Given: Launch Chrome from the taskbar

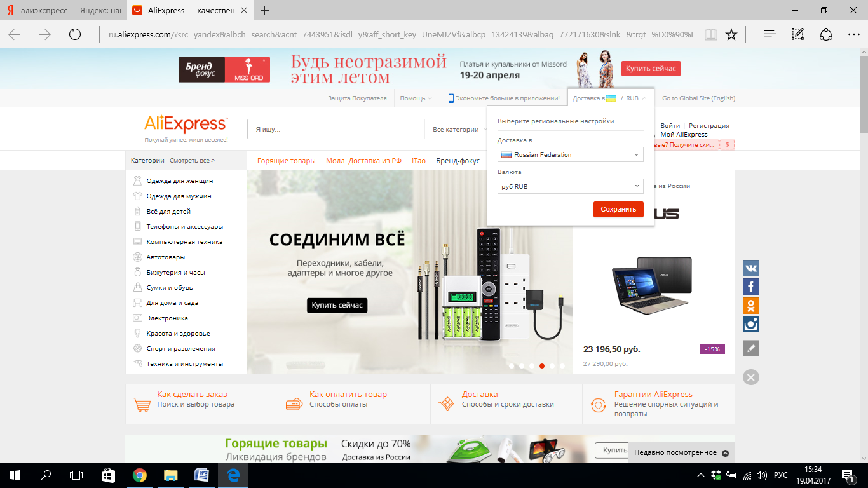Looking at the screenshot, I should [x=140, y=475].
